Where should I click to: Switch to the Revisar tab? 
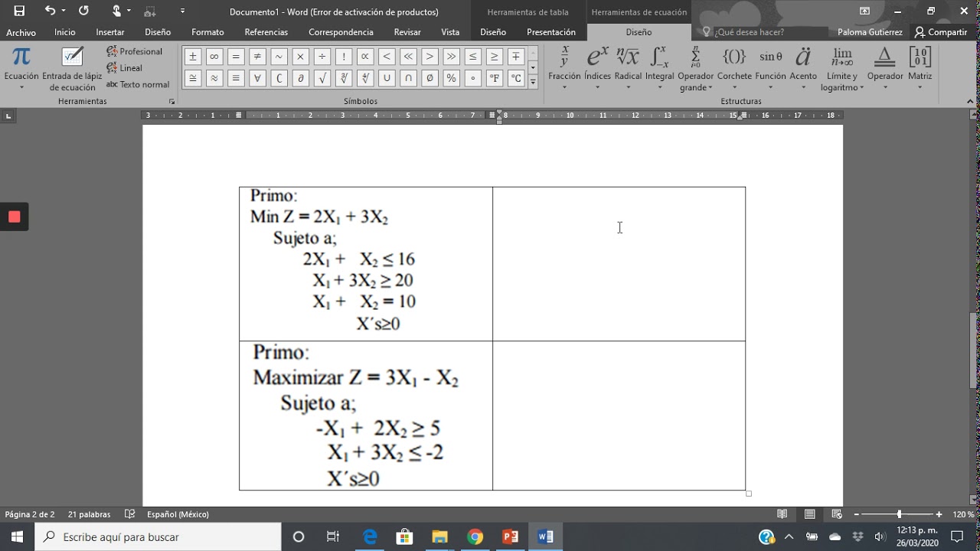(407, 32)
